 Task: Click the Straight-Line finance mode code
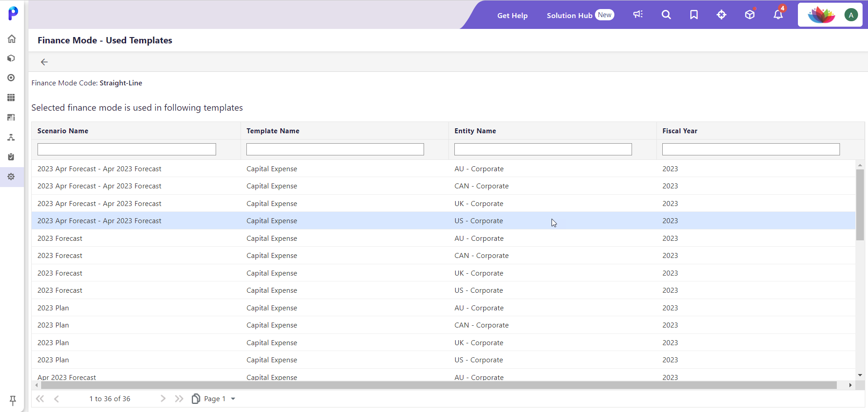(x=121, y=83)
